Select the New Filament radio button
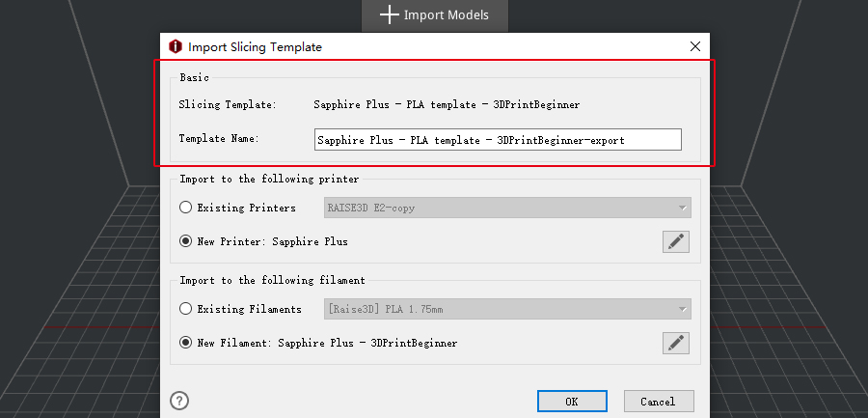 186,343
